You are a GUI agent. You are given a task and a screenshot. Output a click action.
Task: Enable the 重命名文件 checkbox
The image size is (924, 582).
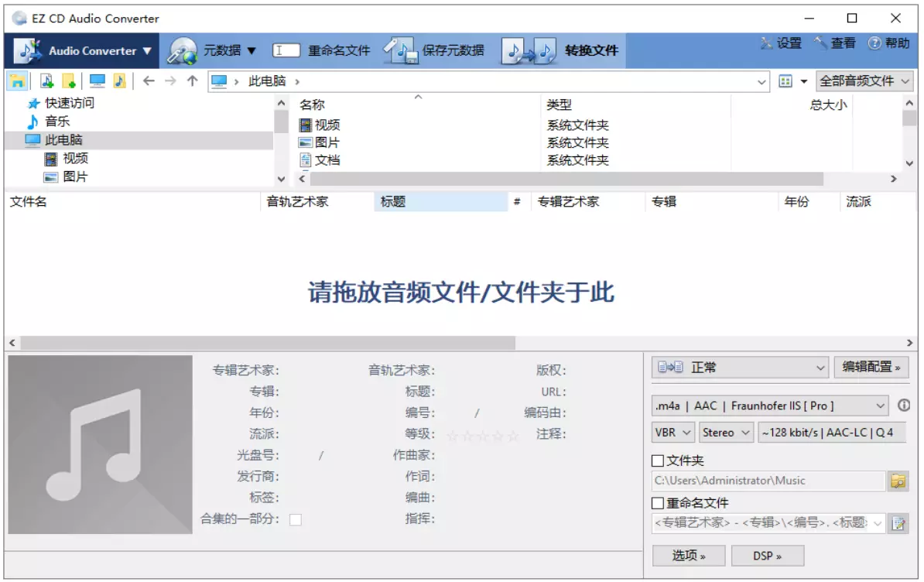(658, 503)
